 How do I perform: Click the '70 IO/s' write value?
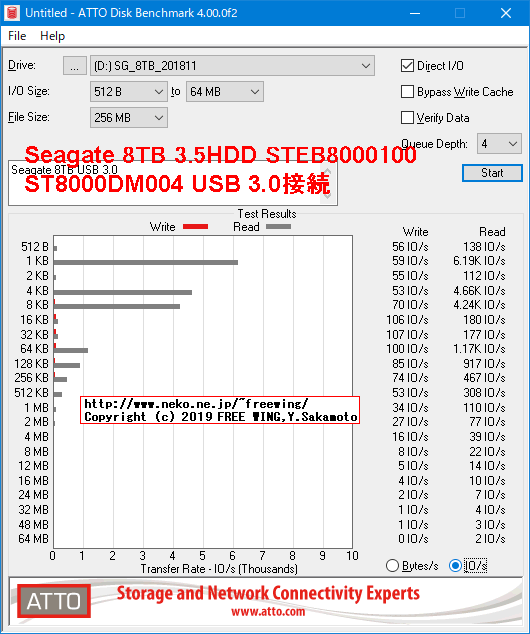(x=410, y=305)
